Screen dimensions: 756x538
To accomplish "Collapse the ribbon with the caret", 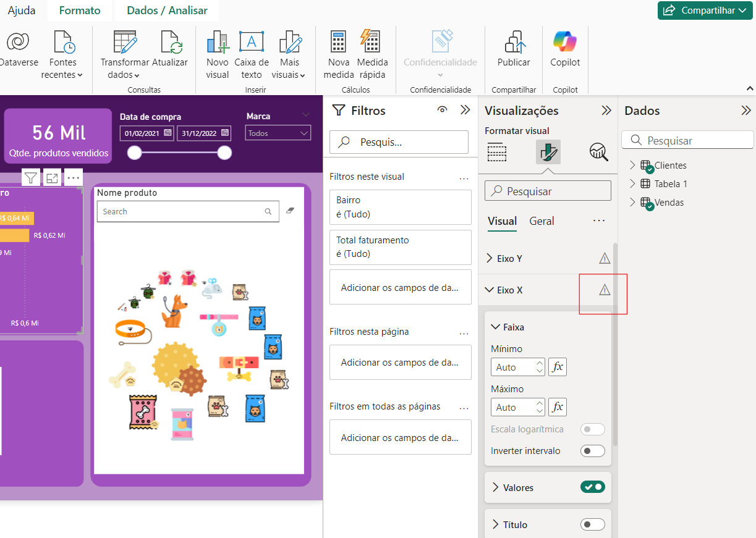I will (749, 89).
